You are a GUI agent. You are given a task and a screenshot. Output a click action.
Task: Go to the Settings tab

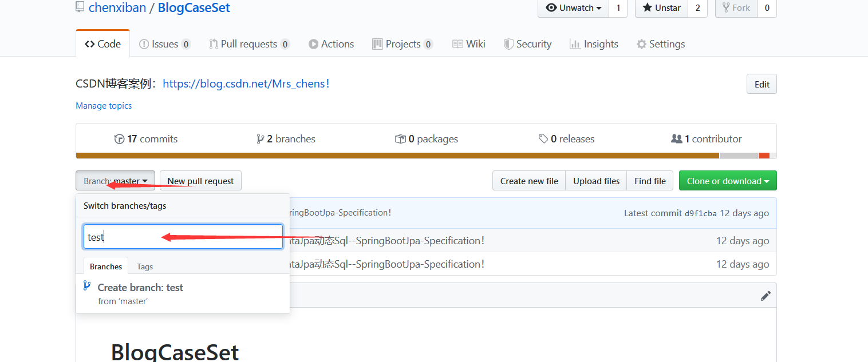pos(661,44)
